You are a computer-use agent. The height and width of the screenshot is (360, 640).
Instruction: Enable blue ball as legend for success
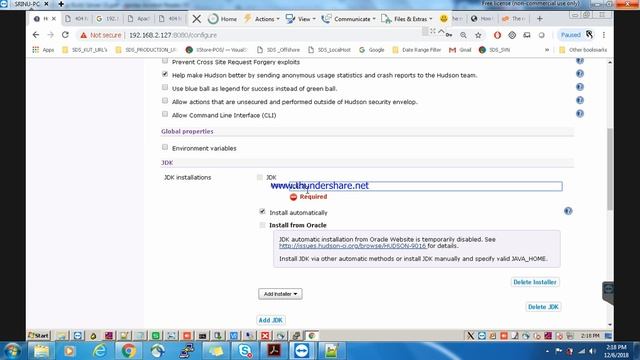(x=165, y=87)
